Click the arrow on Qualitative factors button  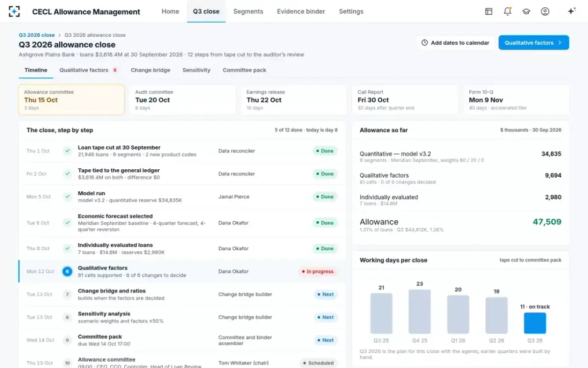pyautogui.click(x=560, y=43)
